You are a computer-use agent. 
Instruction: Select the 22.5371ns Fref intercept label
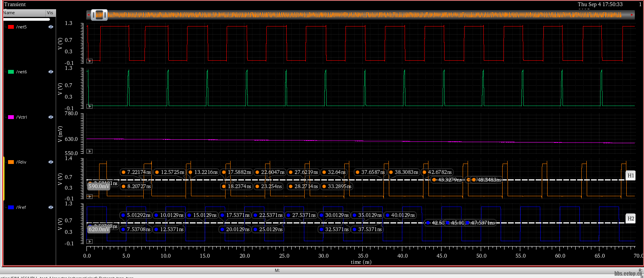pos(268,215)
